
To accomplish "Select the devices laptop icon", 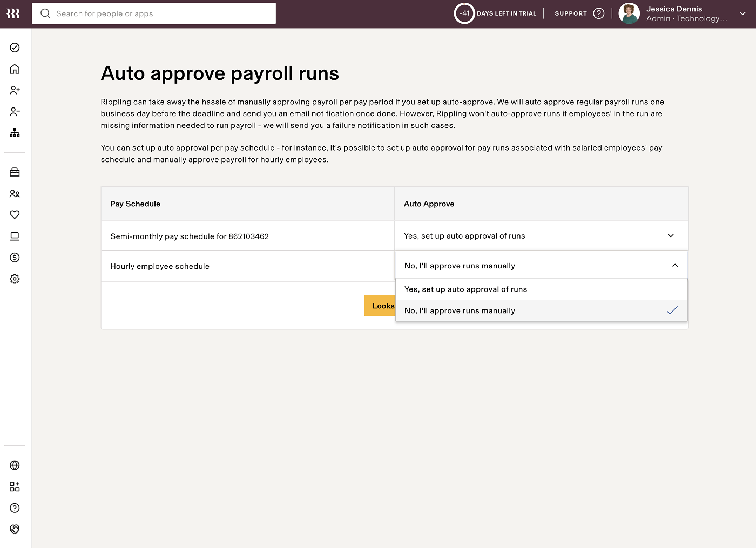I will pyautogui.click(x=15, y=236).
